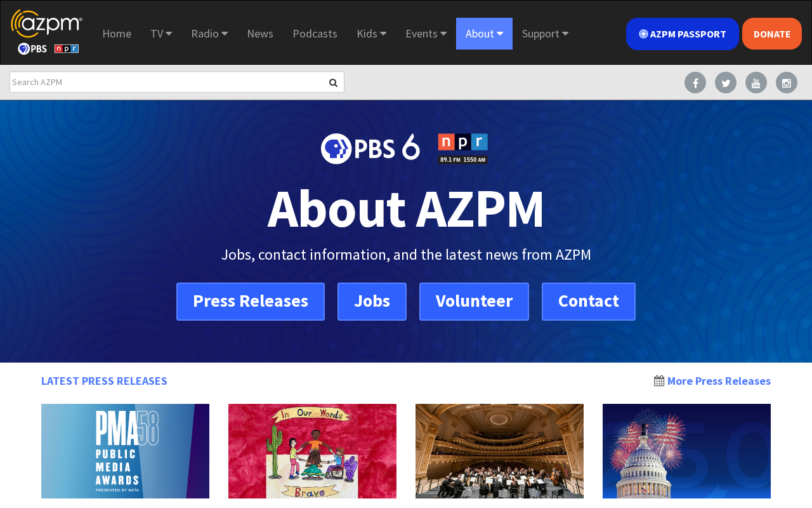Expand the Support dropdown menu

(545, 34)
